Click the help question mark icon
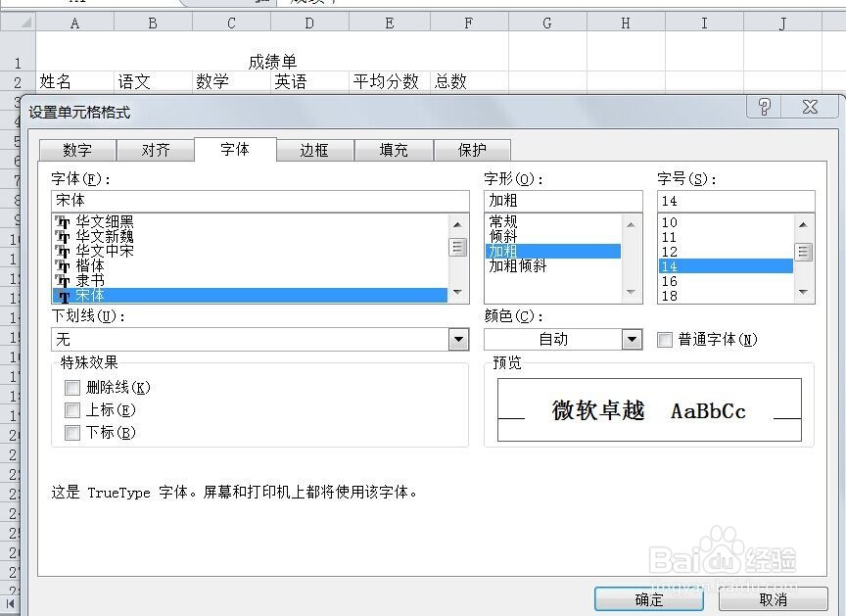Viewport: 846px width, 616px height. pos(765,107)
